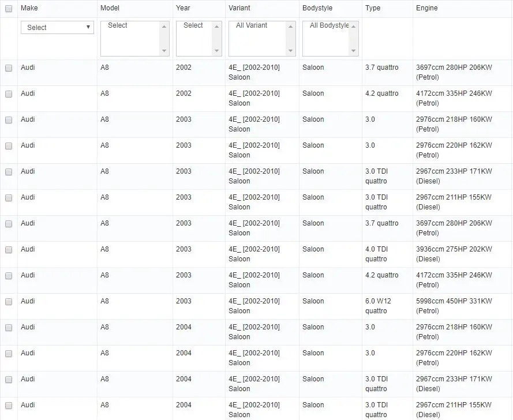Click the down arrow of the Model list scrollbar
This screenshot has width=513, height=420.
pos(164,51)
